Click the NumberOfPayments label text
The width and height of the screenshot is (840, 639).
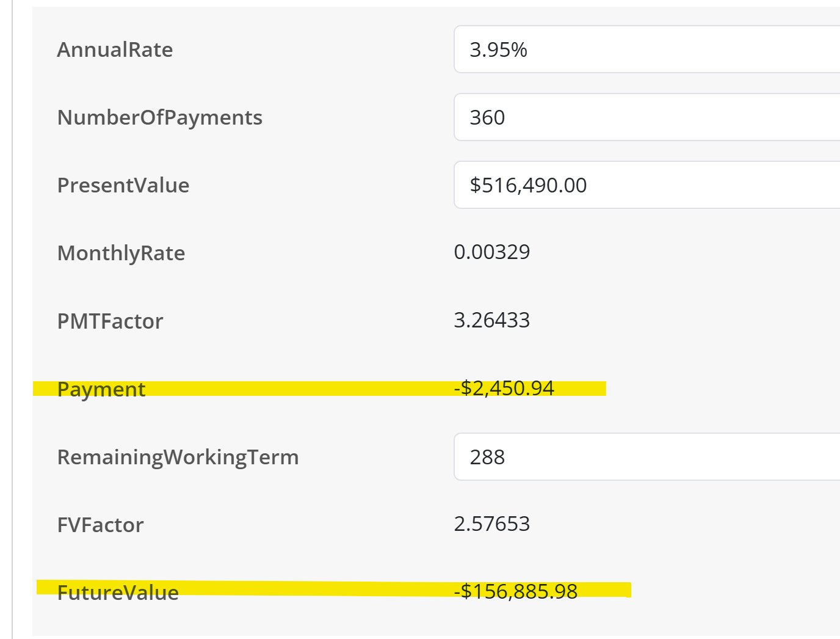159,117
